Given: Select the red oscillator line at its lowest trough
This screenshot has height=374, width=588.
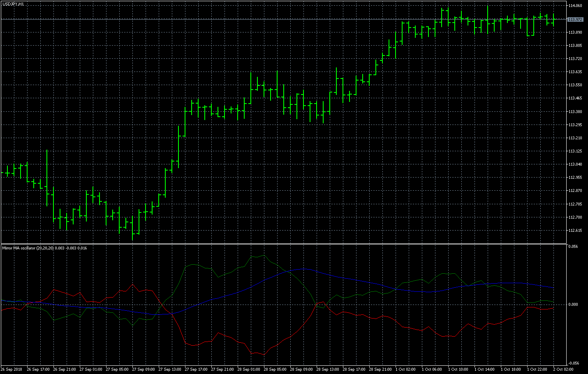Looking at the screenshot, I should pos(264,354).
